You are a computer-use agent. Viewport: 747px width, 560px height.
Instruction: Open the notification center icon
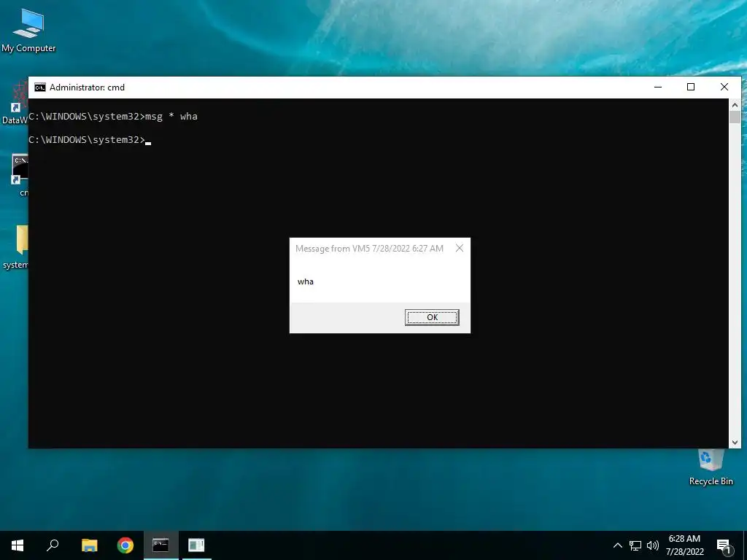coord(724,545)
